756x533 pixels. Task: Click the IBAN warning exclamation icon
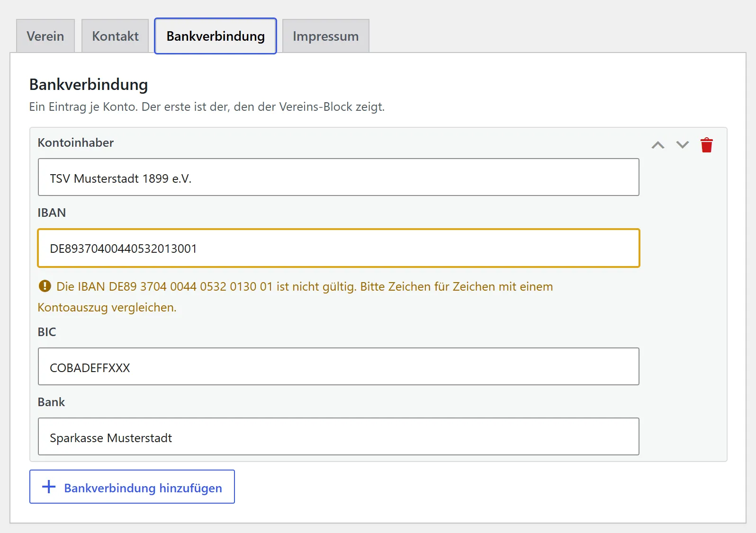click(x=45, y=286)
